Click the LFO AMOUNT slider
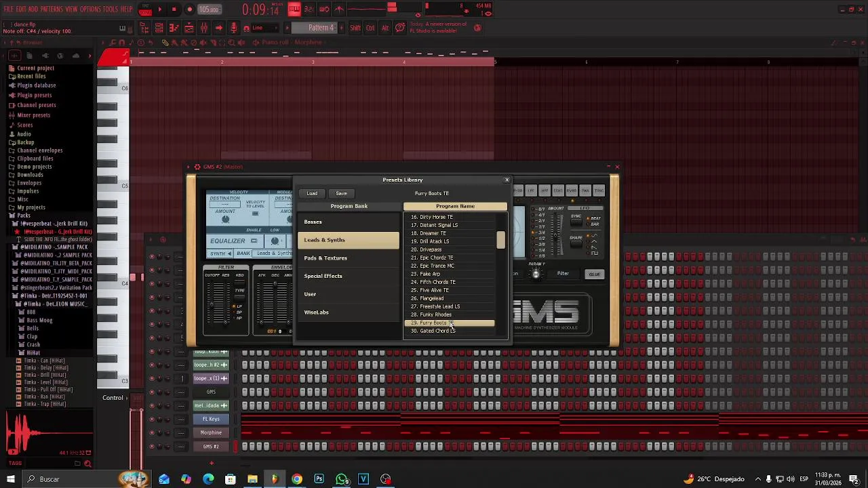868x488 pixels. (x=556, y=234)
